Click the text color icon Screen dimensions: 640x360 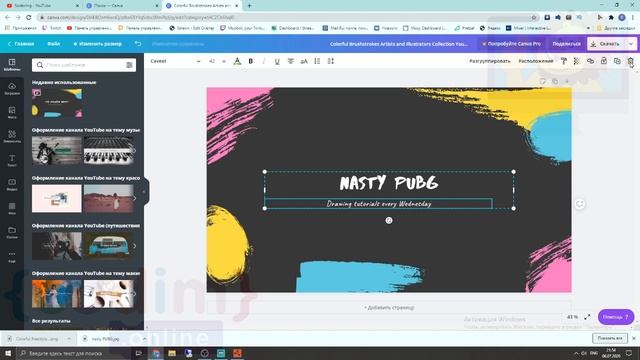(x=237, y=61)
